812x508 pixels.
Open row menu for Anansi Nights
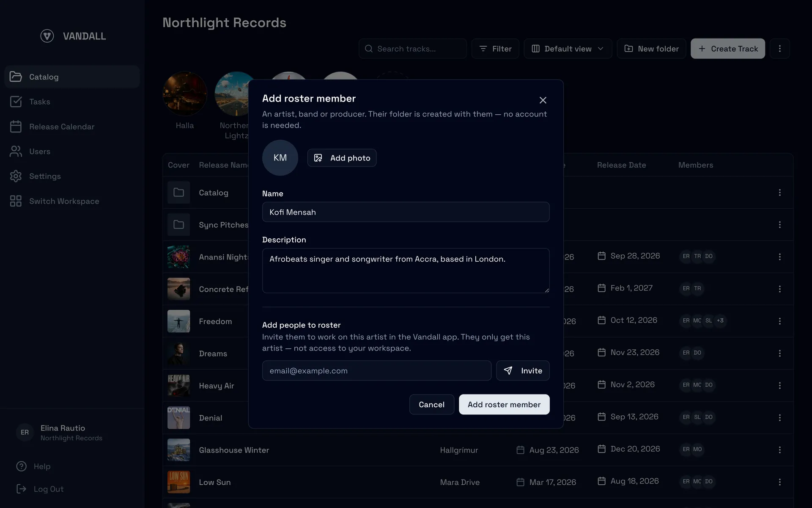click(x=780, y=257)
